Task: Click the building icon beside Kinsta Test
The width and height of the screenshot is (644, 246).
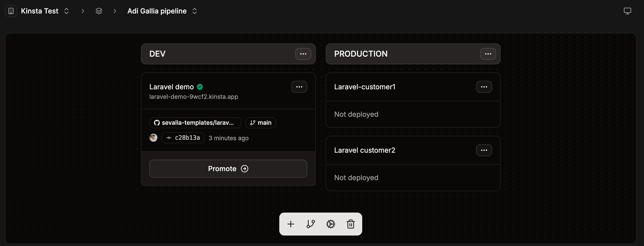Action: pos(11,11)
